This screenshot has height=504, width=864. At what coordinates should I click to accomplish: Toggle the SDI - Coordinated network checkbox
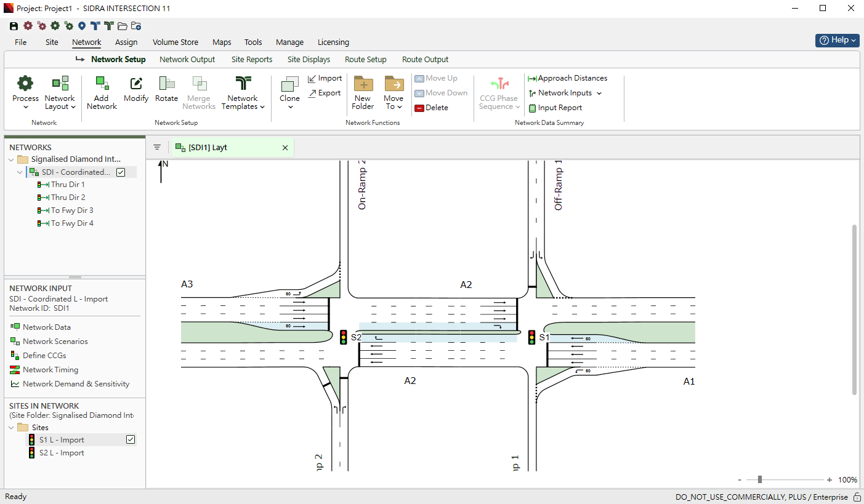121,172
